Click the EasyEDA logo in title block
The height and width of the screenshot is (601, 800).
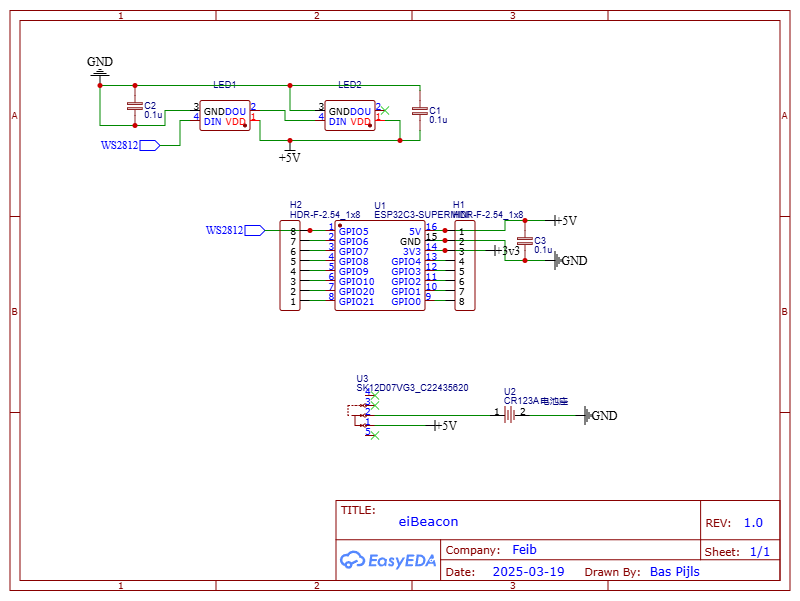click(388, 560)
